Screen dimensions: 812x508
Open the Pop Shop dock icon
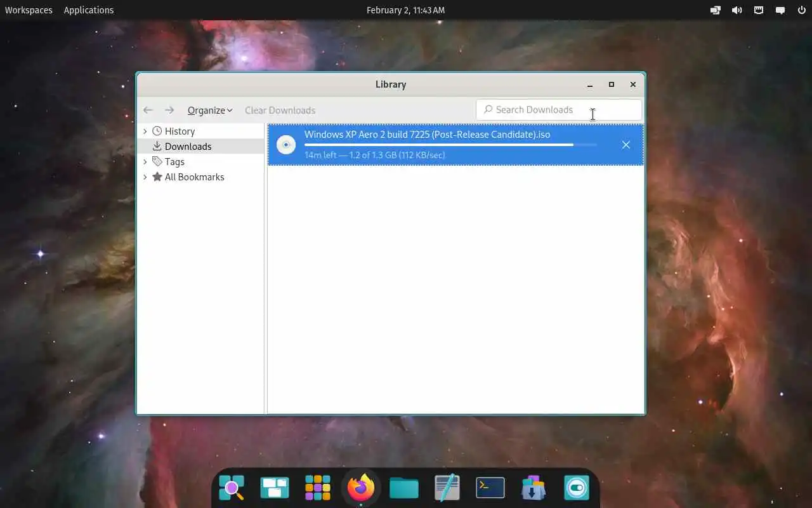tap(534, 488)
